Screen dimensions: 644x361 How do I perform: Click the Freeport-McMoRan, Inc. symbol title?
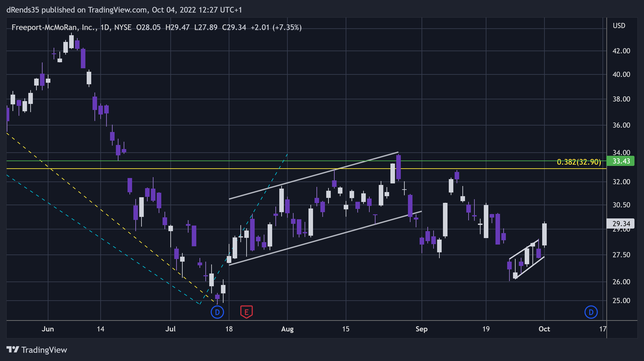click(x=54, y=27)
